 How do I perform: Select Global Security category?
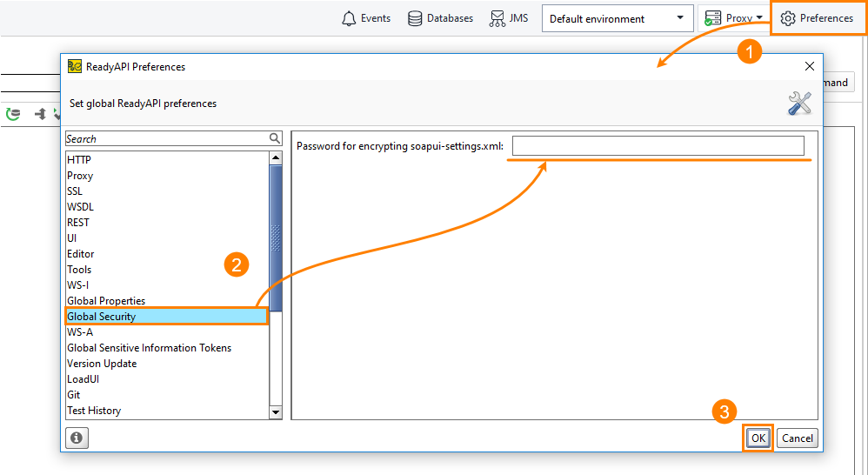coord(167,316)
